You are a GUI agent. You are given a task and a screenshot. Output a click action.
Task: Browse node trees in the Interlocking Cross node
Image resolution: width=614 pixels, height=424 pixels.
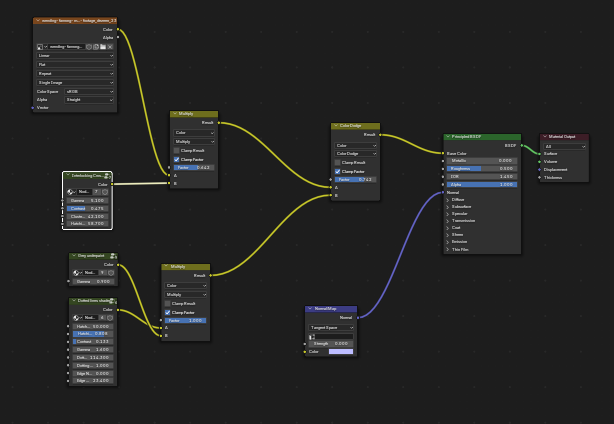[72, 192]
